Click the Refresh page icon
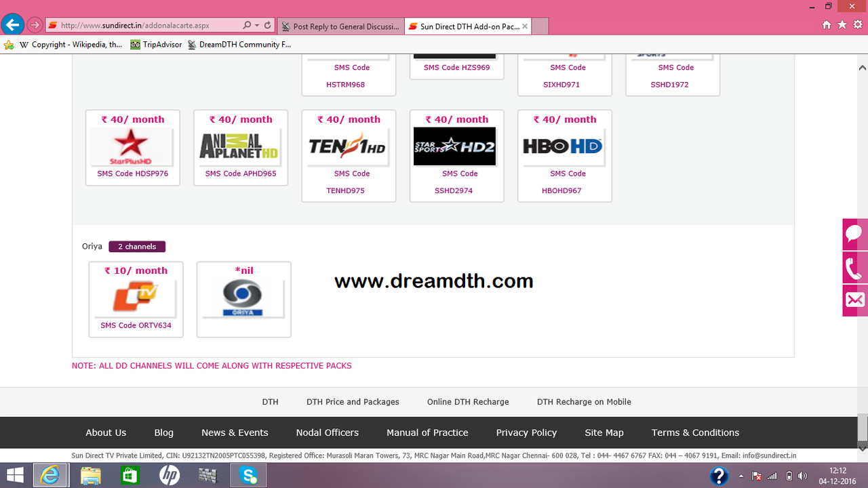Image resolution: width=868 pixels, height=488 pixels. coord(267,25)
